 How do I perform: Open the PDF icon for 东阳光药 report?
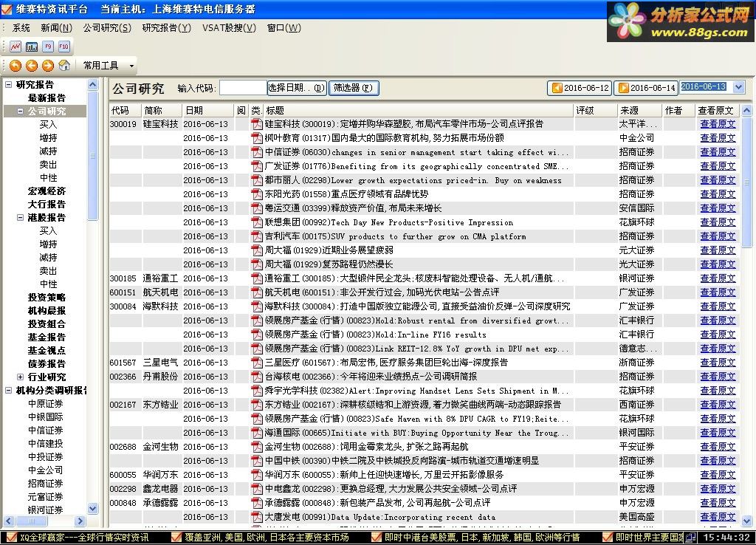point(257,194)
